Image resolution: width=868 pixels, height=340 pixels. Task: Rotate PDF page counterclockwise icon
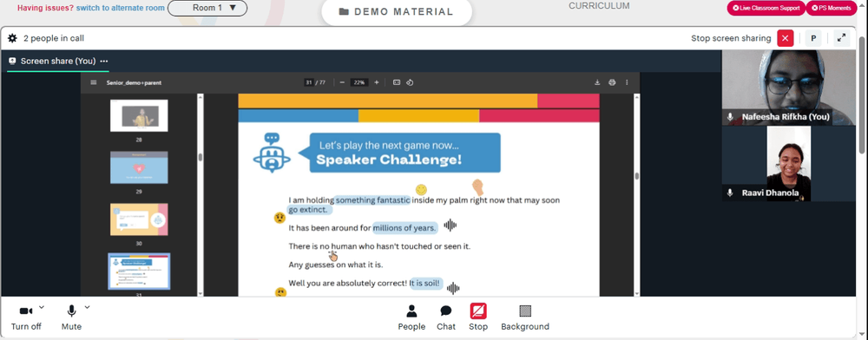tap(411, 82)
